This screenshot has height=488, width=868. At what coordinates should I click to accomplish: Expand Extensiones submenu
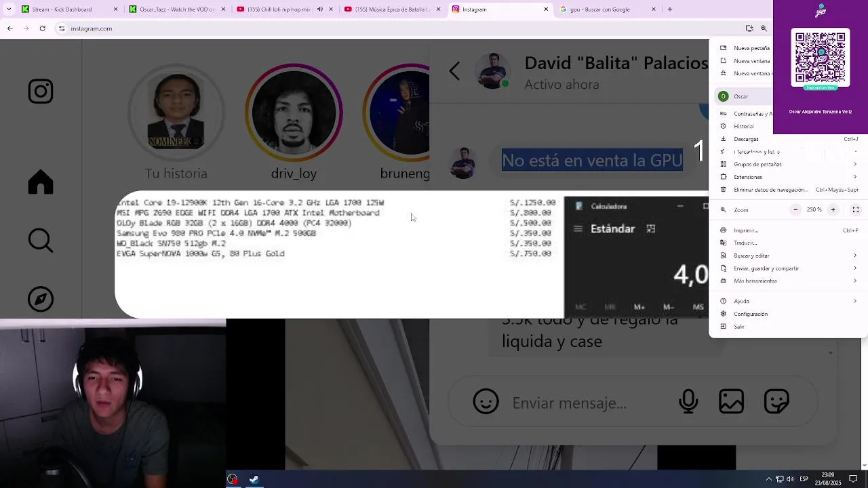[854, 178]
